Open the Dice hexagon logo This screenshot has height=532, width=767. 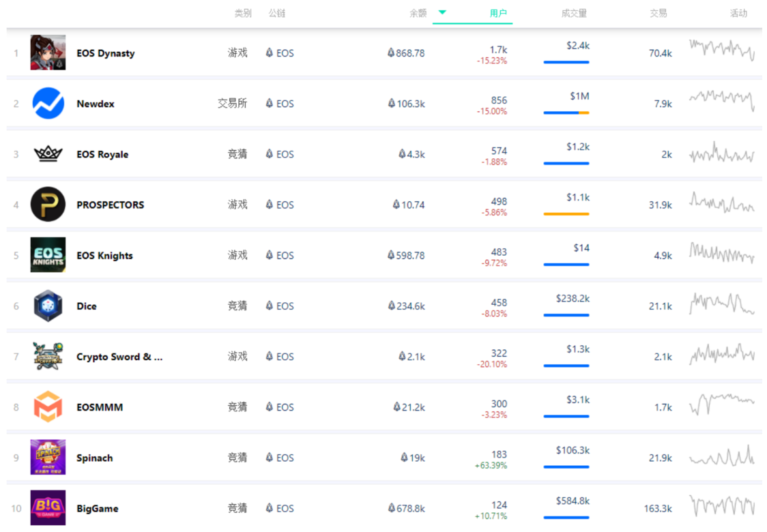click(x=48, y=306)
